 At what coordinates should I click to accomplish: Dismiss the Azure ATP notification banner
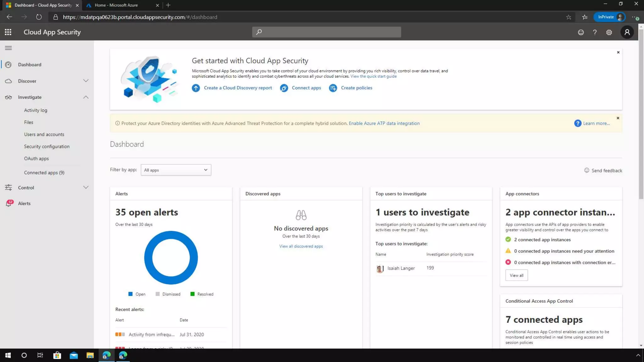coord(618,118)
